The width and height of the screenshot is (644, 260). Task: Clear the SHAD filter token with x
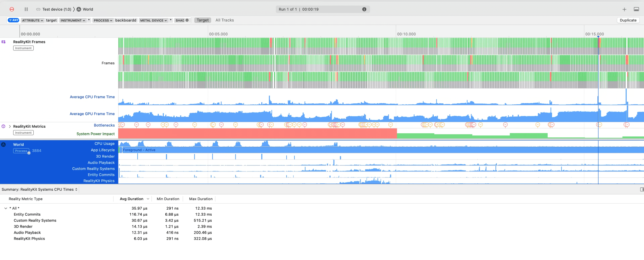coord(187,20)
